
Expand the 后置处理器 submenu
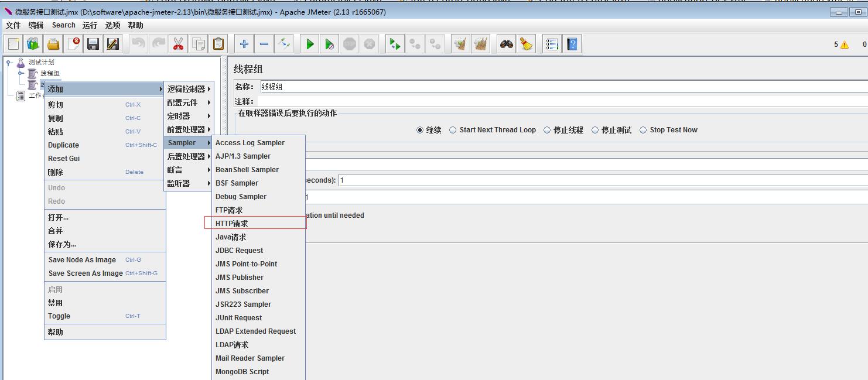coord(189,156)
